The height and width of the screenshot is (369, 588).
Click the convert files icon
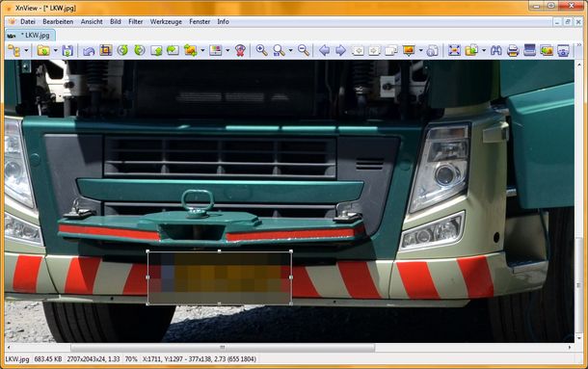(x=471, y=50)
